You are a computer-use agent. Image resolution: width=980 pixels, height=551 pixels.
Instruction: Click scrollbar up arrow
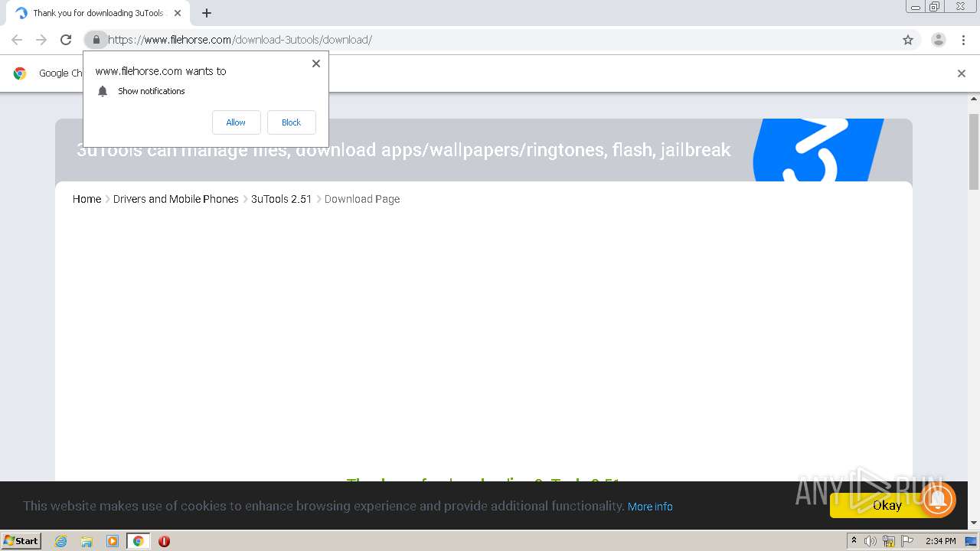[974, 99]
